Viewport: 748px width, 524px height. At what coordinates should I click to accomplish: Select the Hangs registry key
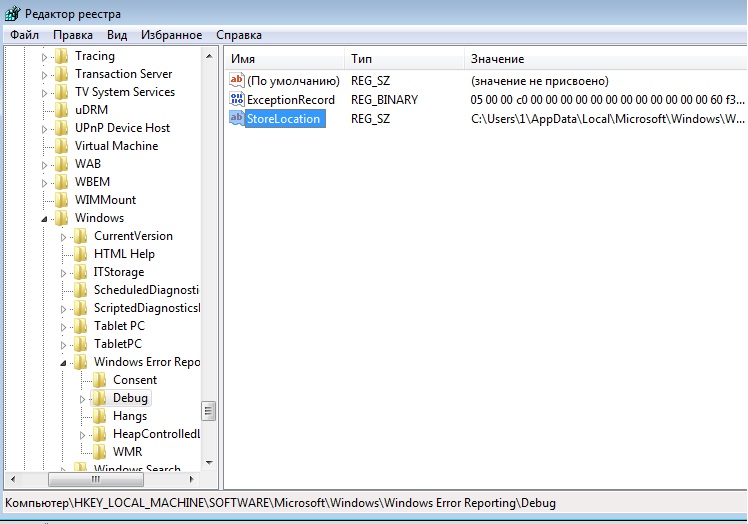(x=130, y=416)
